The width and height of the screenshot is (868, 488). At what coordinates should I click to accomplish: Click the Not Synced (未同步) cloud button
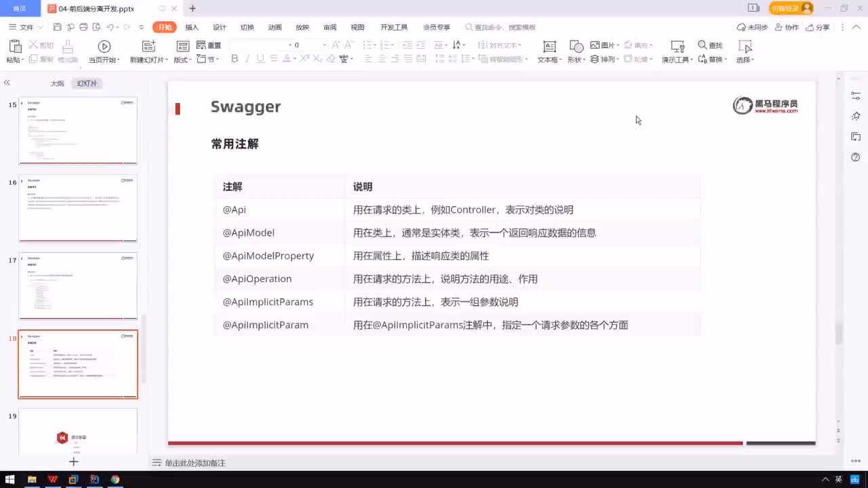point(752,27)
